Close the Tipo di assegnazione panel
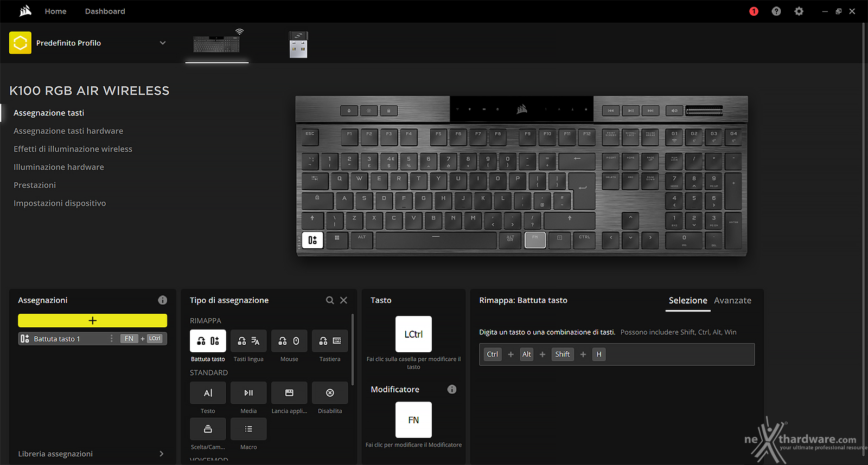 click(343, 300)
